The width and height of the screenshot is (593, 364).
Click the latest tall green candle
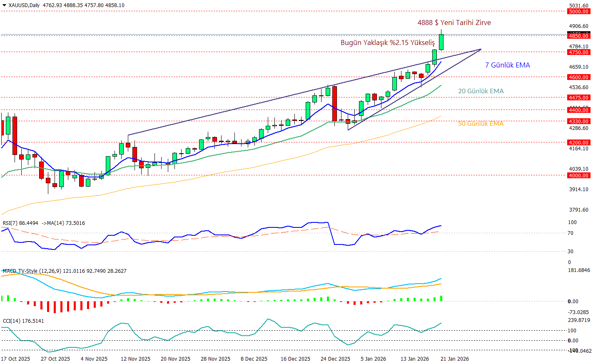click(x=441, y=42)
